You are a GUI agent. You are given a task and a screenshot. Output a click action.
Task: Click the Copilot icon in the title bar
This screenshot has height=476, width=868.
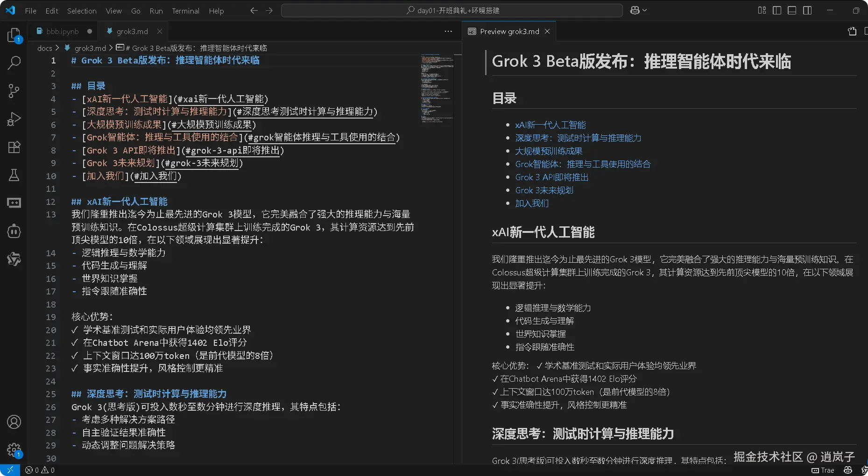tap(635, 10)
